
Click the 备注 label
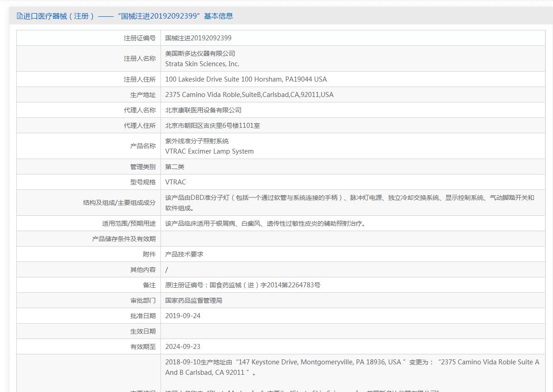[x=149, y=285]
